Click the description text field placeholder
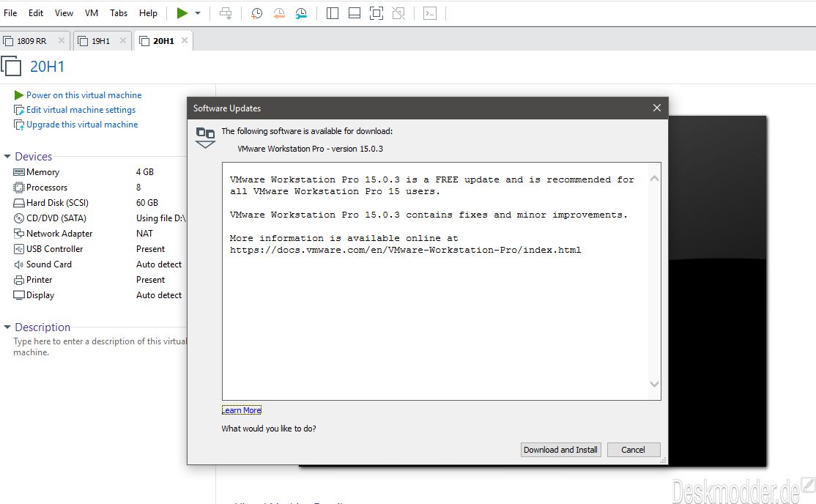Viewport: 816px width, 504px height. [100, 346]
